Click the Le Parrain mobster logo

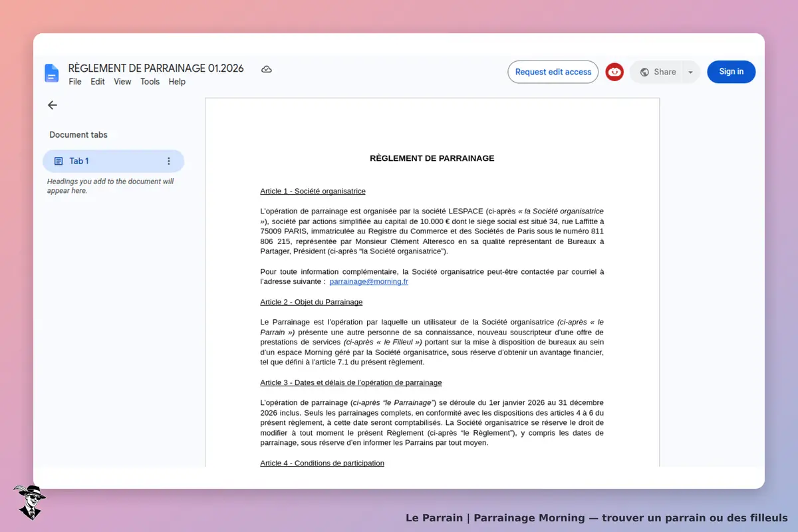[29, 502]
